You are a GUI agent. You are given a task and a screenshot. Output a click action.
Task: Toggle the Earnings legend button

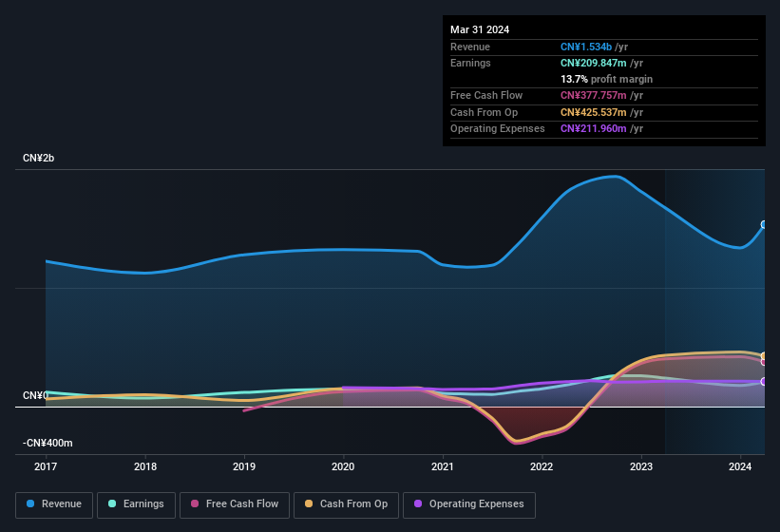[x=136, y=504]
